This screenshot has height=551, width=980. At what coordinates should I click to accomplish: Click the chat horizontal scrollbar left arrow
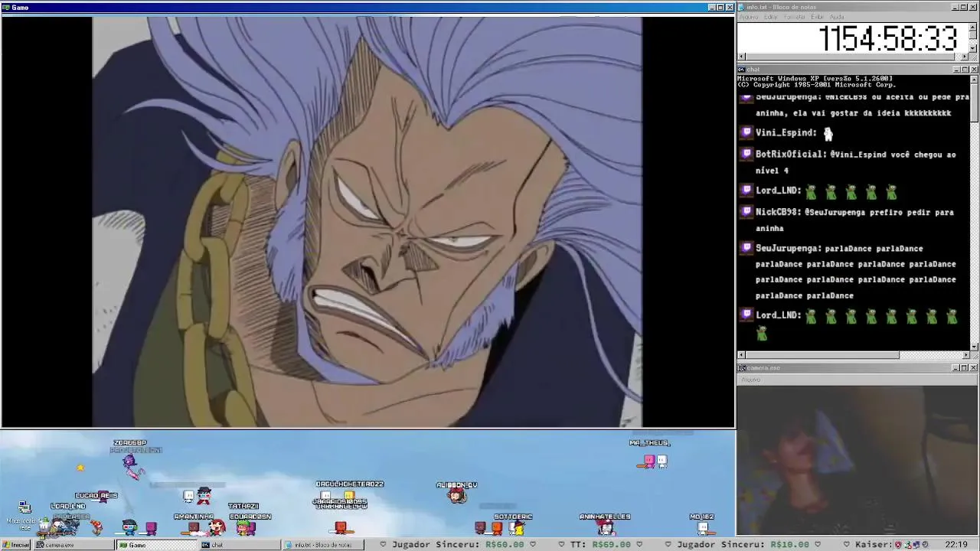[741, 355]
